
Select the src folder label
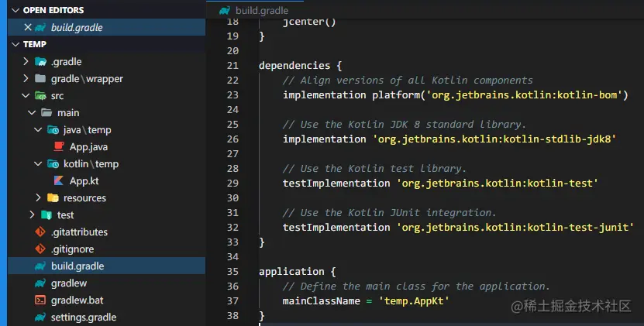57,96
